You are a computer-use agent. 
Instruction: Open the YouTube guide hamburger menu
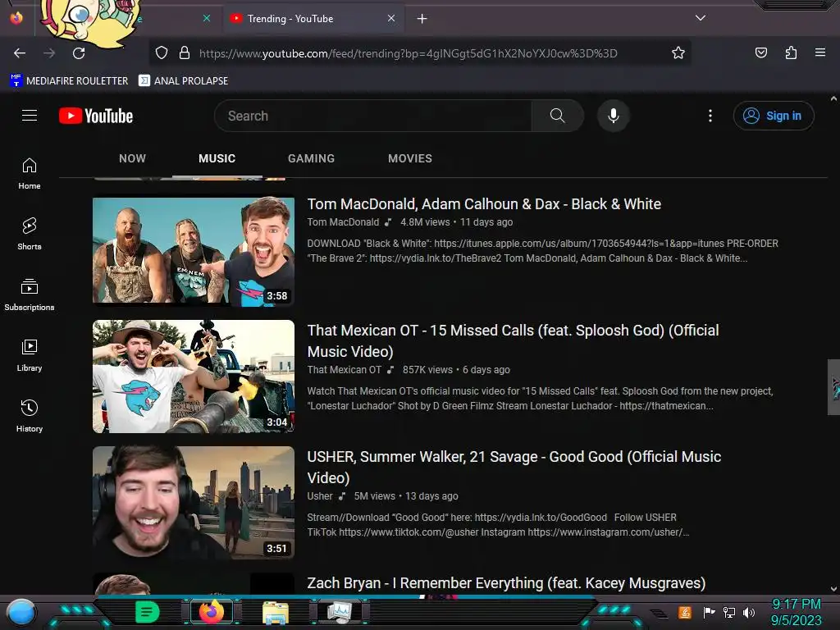(30, 116)
